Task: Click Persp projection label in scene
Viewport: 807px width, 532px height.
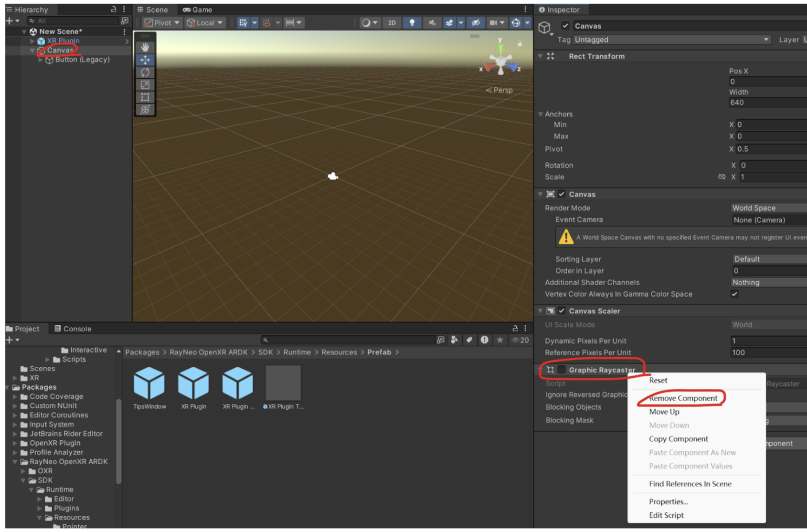Action: pos(499,90)
